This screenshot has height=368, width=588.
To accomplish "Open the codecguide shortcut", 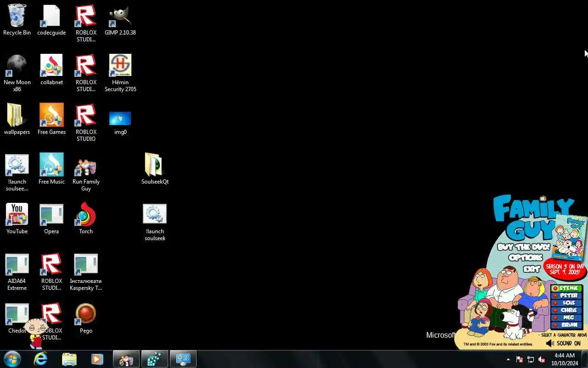I will coord(51,20).
